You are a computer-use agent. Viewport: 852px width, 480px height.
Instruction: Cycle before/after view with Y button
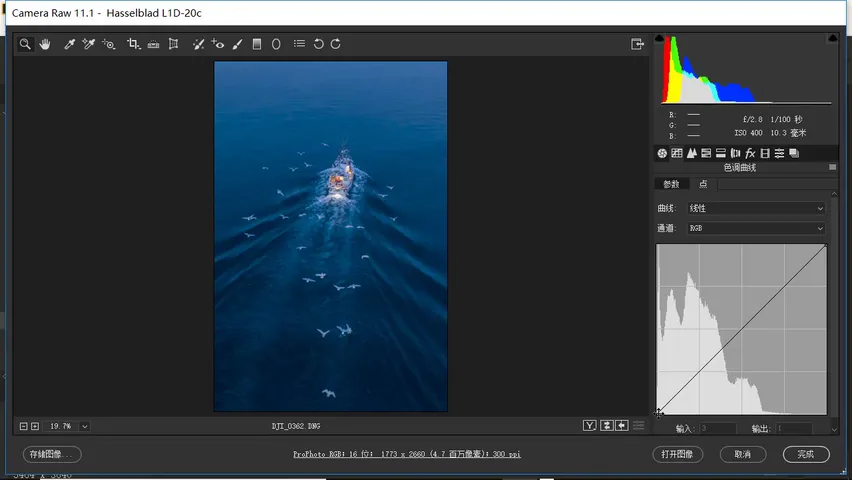point(590,426)
